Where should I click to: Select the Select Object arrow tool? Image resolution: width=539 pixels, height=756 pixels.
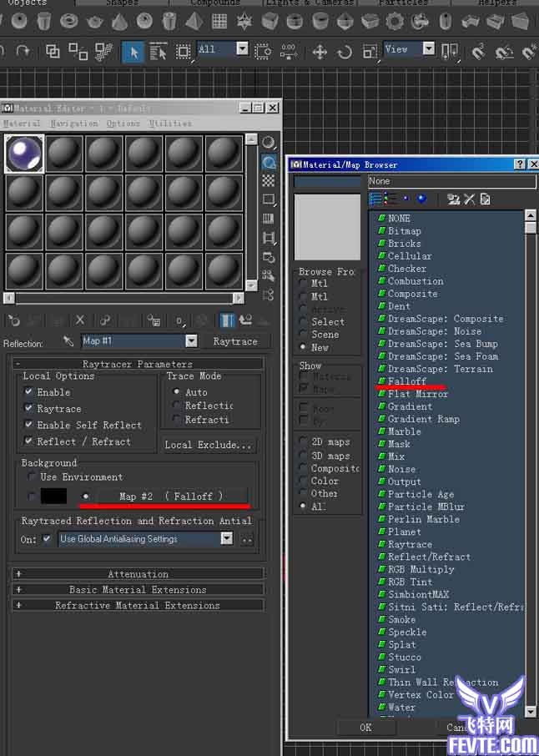point(133,51)
